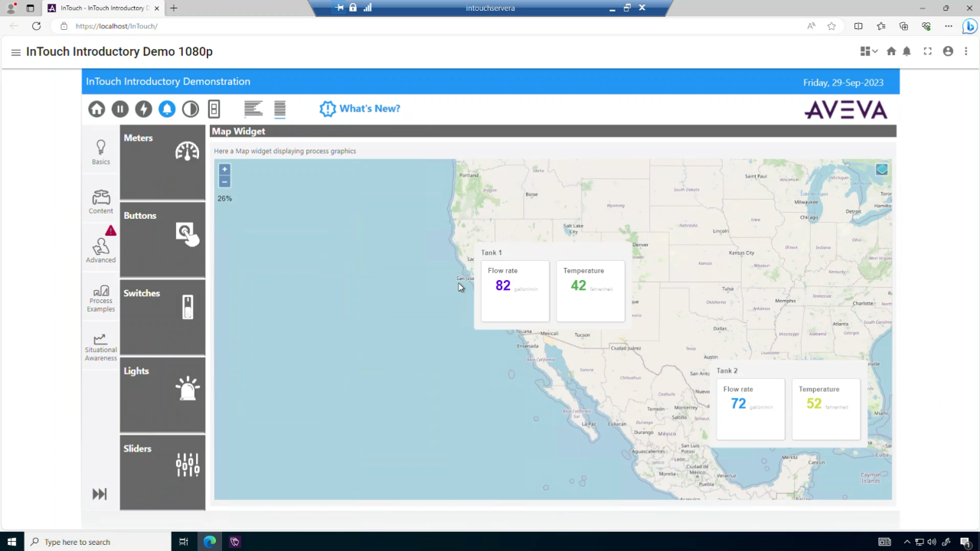Click the What's New link
This screenshot has width=980, height=551.
pos(360,108)
